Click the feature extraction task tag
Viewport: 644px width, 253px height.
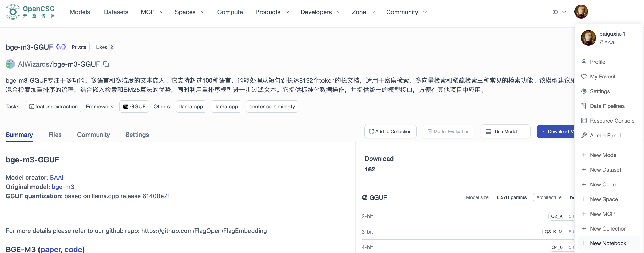pos(53,107)
